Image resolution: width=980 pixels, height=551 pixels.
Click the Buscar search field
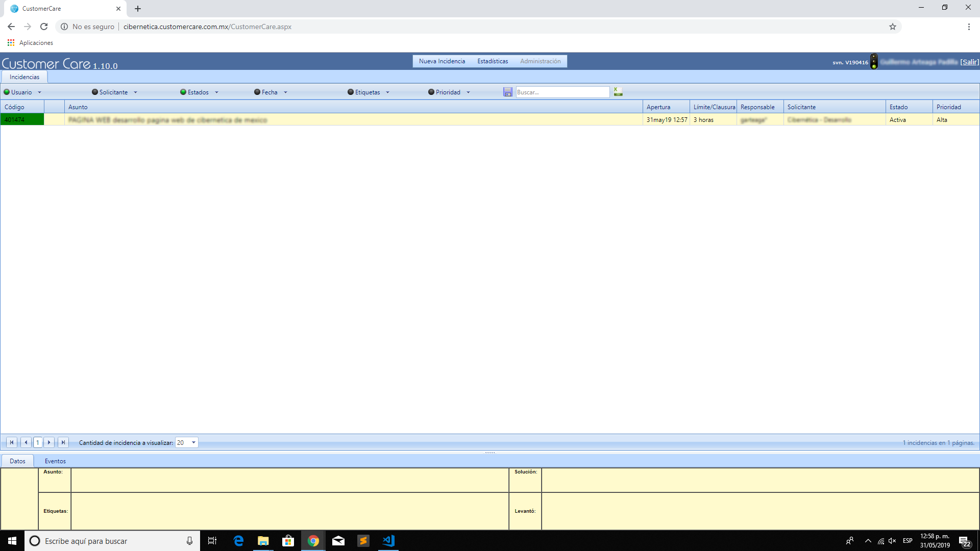pos(562,92)
